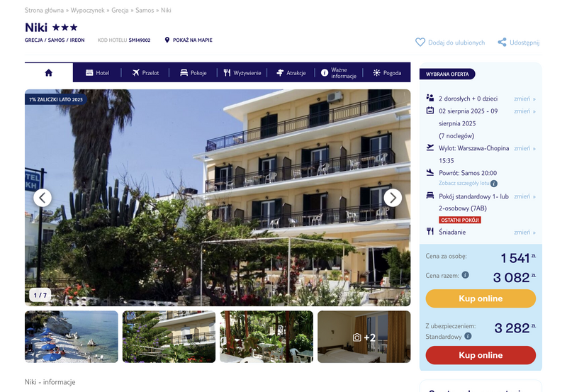Click the share icon next to Udostępnij
567x392 pixels.
502,43
